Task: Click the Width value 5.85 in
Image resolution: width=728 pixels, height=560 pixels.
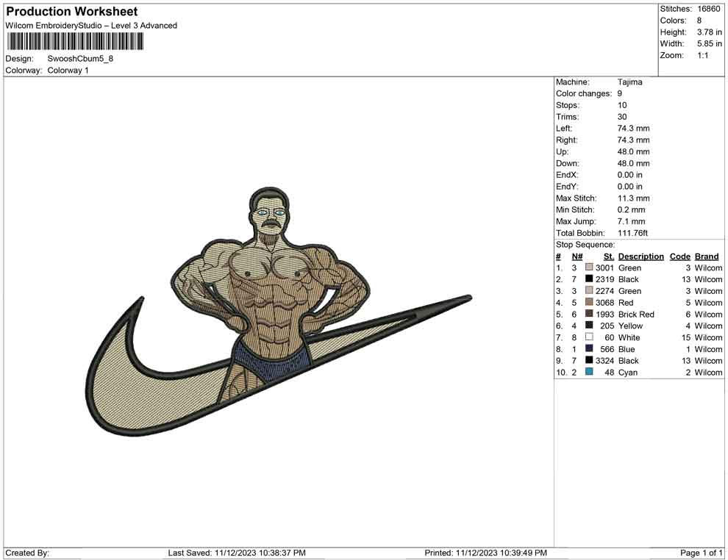Action: point(709,43)
